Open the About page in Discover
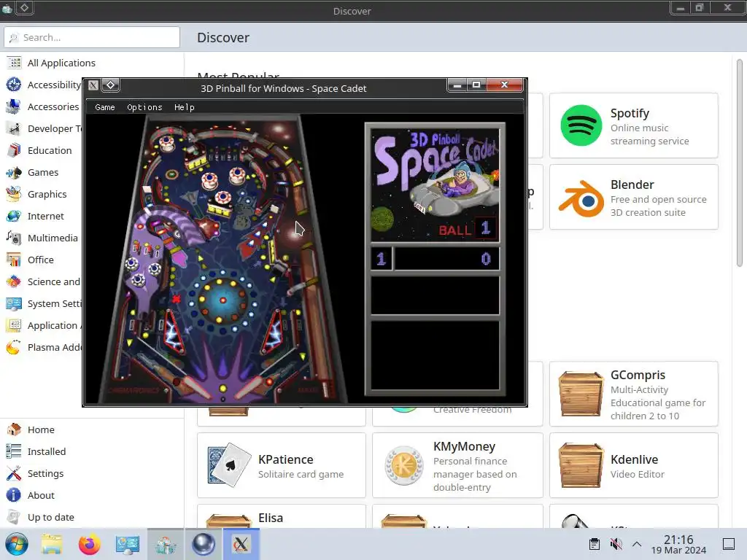The height and width of the screenshot is (560, 747). pos(91,495)
